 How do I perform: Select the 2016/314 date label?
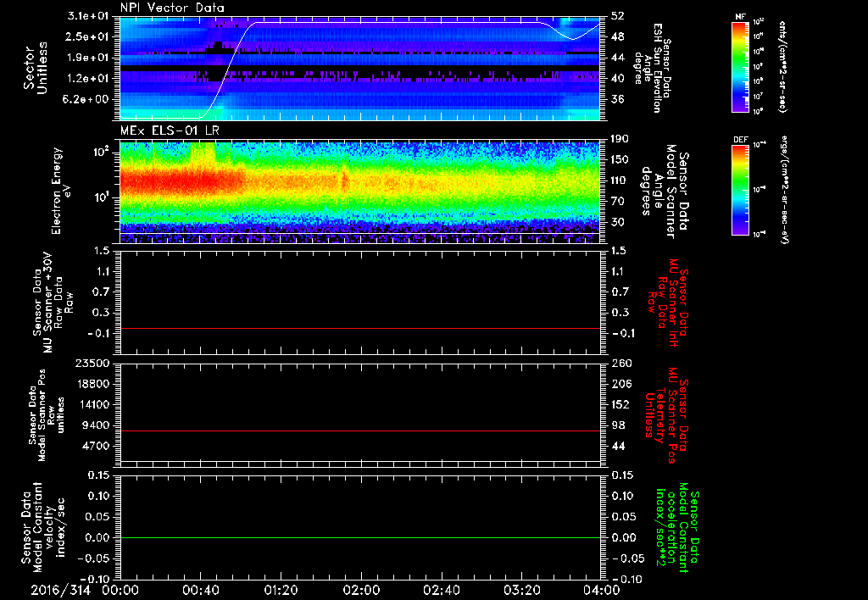point(60,590)
